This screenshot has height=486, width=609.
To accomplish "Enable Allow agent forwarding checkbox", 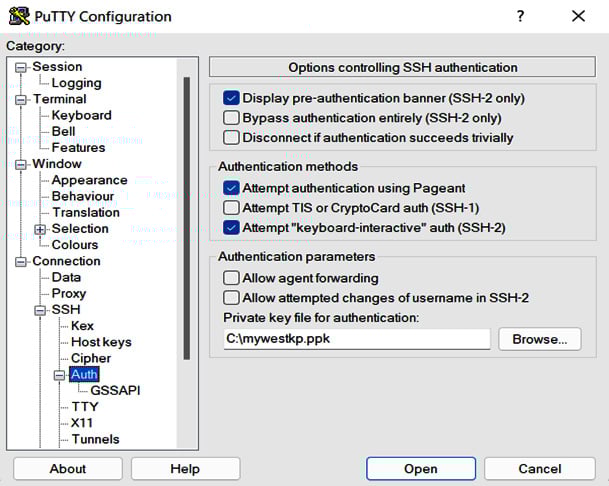I will [x=231, y=278].
